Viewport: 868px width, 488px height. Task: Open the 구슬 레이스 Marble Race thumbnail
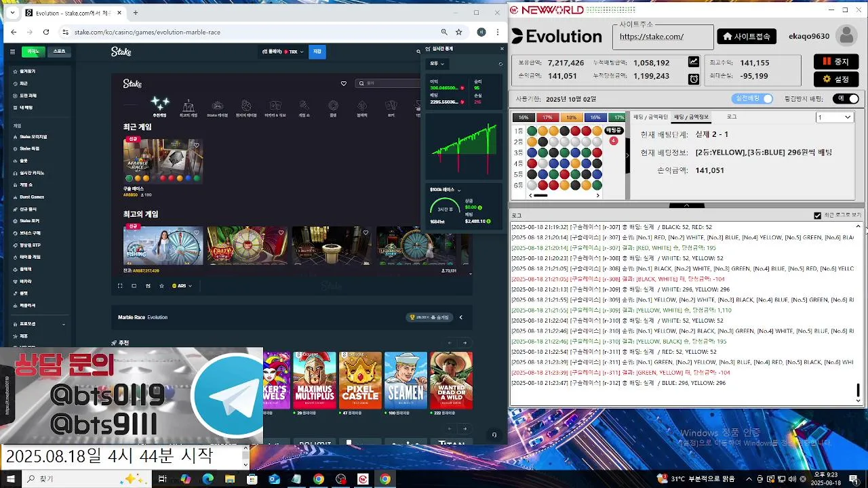163,160
